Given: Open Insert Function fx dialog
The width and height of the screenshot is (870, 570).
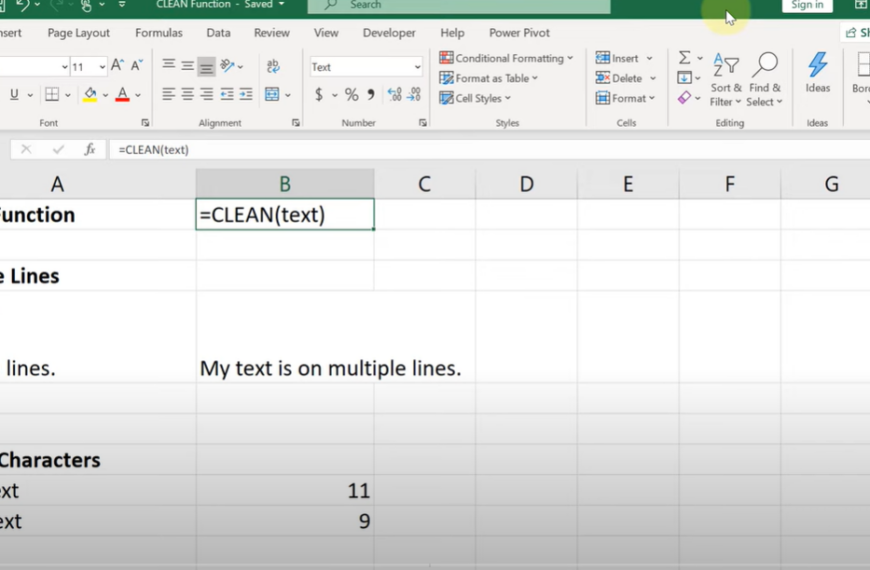Looking at the screenshot, I should (89, 149).
